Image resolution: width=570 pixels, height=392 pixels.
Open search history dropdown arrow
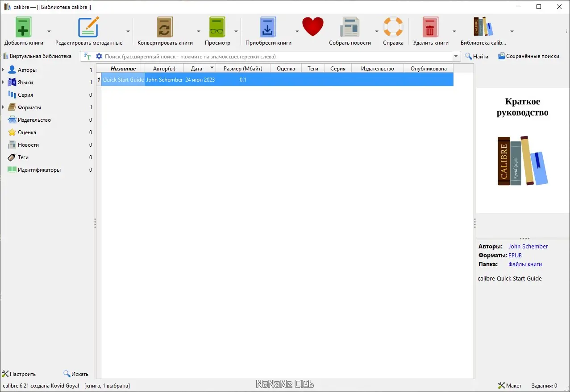[456, 56]
